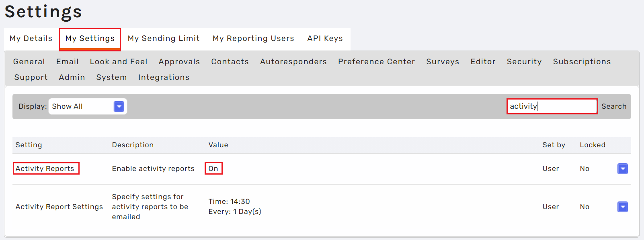Open the Preference Center category
The width and height of the screenshot is (644, 240).
click(376, 62)
